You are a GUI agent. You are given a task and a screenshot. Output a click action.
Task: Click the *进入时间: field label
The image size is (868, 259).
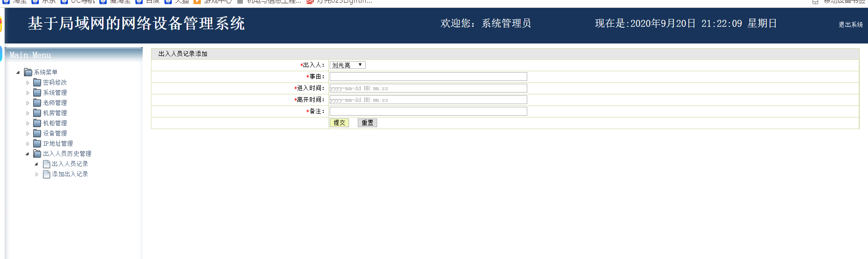[310, 88]
